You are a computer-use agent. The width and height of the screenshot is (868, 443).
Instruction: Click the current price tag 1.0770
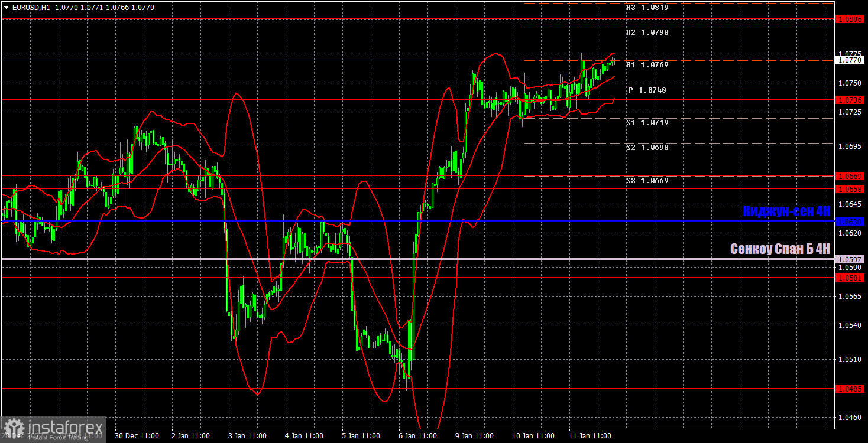pos(851,60)
